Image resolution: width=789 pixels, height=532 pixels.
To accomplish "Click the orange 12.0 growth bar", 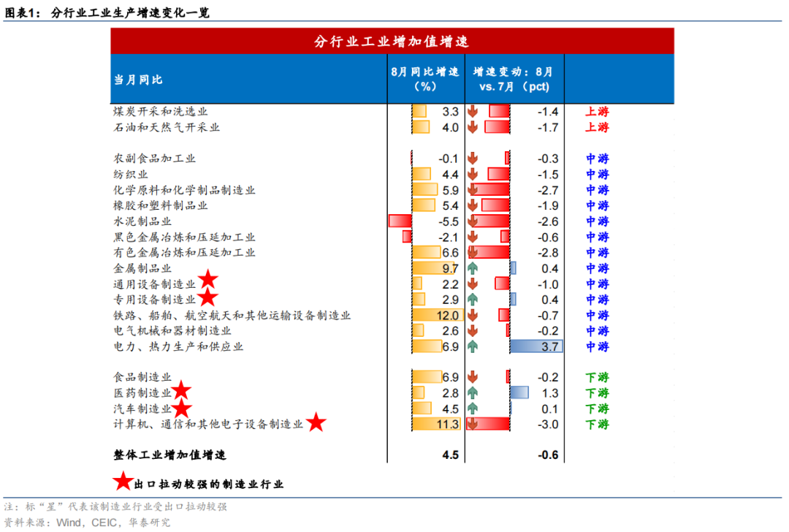I will 438,315.
